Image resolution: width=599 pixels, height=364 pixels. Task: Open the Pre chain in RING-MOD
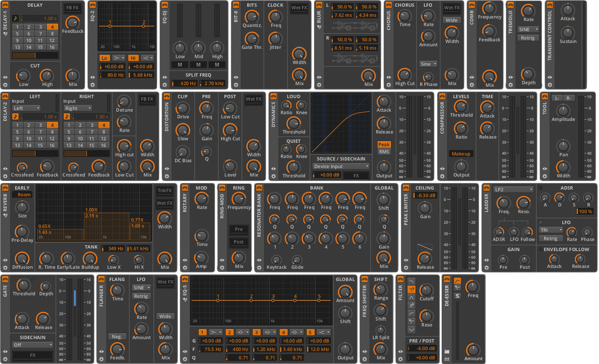click(x=239, y=230)
